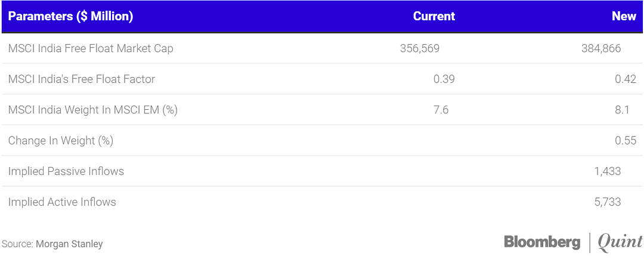Click the passive inflows value 1,433
This screenshot has height=259, width=644.
607,171
